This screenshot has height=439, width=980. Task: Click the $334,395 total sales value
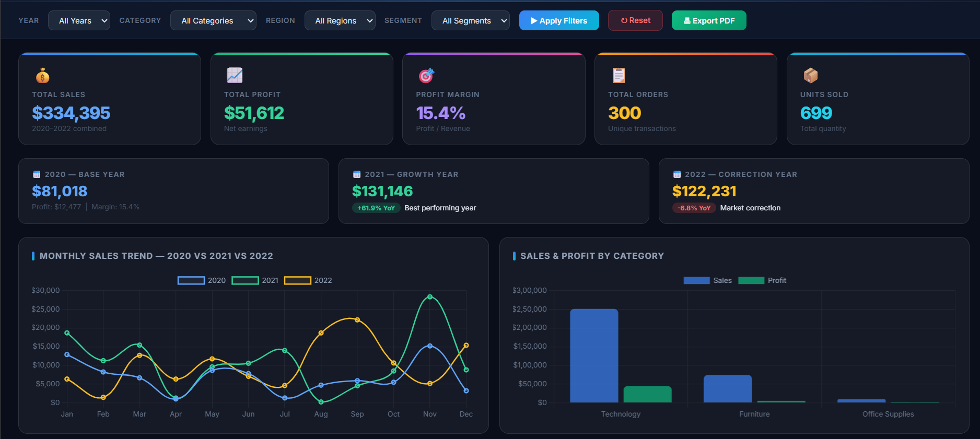[x=71, y=113]
